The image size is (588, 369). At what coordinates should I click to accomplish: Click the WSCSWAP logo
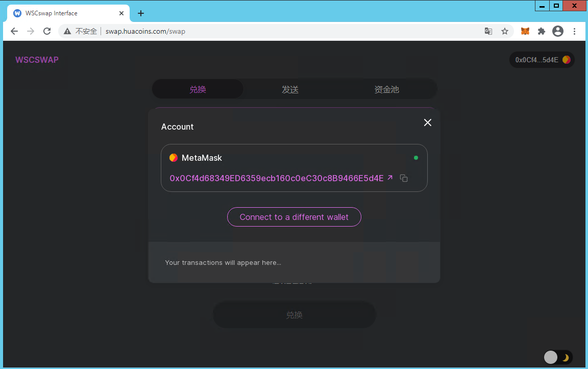click(x=37, y=60)
